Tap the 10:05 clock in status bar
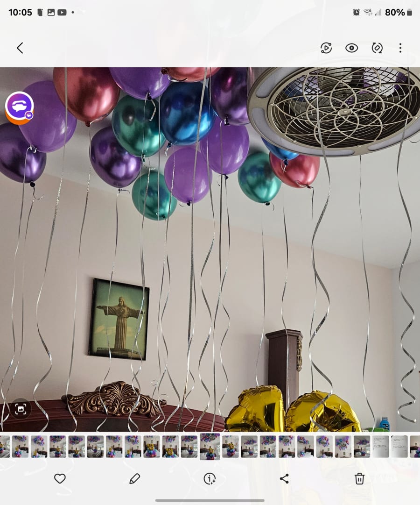The height and width of the screenshot is (505, 420). click(x=20, y=13)
